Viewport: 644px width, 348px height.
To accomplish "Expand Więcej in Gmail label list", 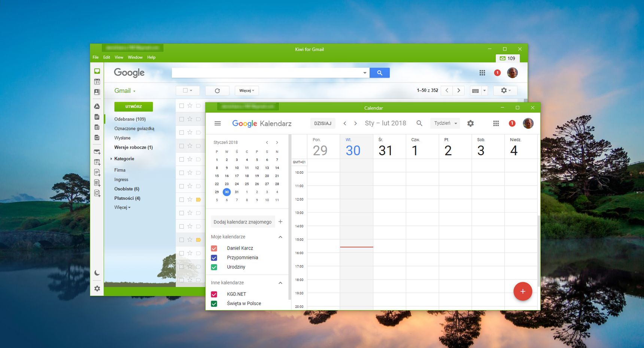I will tap(122, 207).
